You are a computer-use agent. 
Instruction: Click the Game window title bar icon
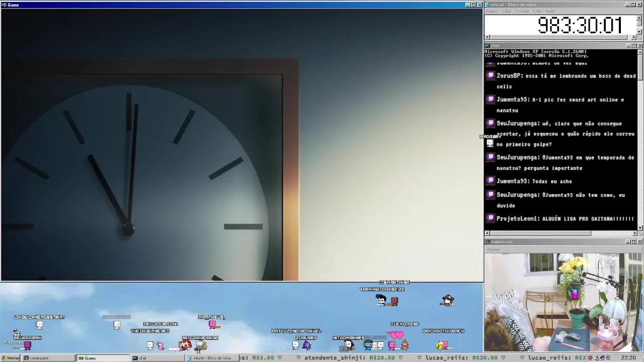(x=4, y=5)
